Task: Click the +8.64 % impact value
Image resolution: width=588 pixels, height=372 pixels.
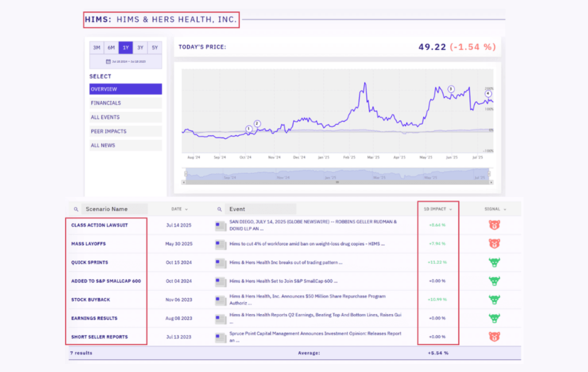Action: [x=437, y=226]
